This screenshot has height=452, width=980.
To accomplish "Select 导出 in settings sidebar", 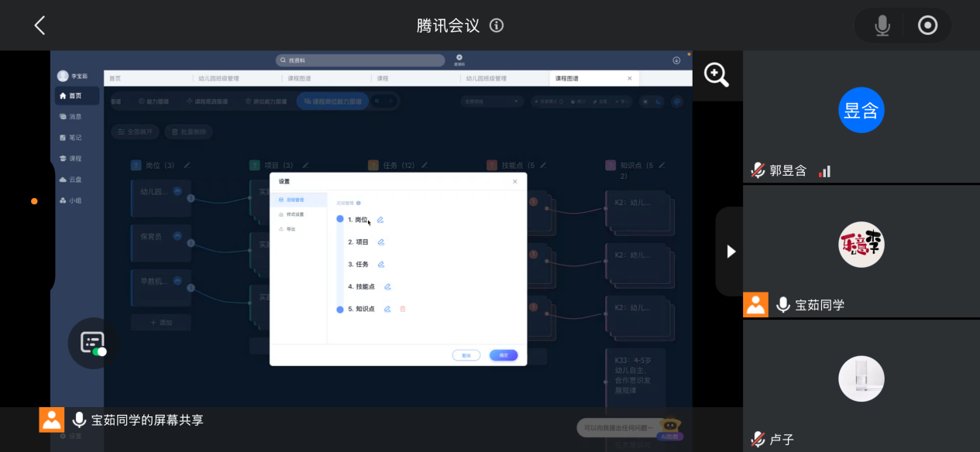I will [x=298, y=229].
